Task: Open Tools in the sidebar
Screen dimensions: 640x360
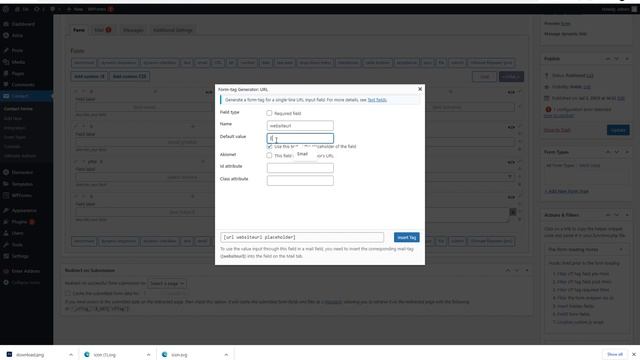Action: [17, 245]
